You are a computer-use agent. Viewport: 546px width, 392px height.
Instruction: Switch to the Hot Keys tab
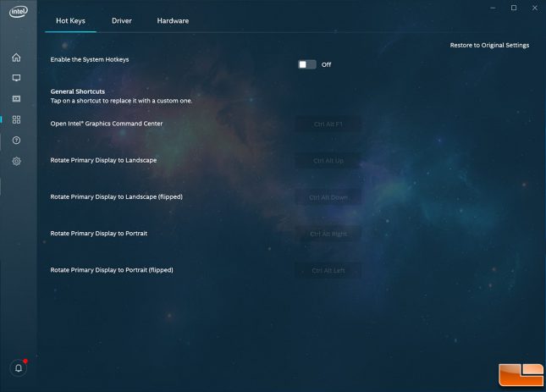(71, 21)
